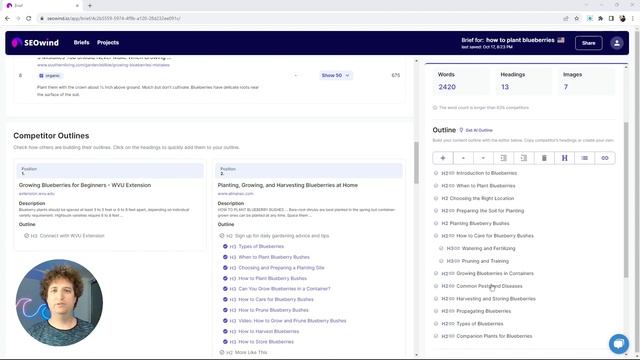Toggle check on 'Choosing and Preparing a Planting Site'
640x360 pixels.
click(225, 268)
